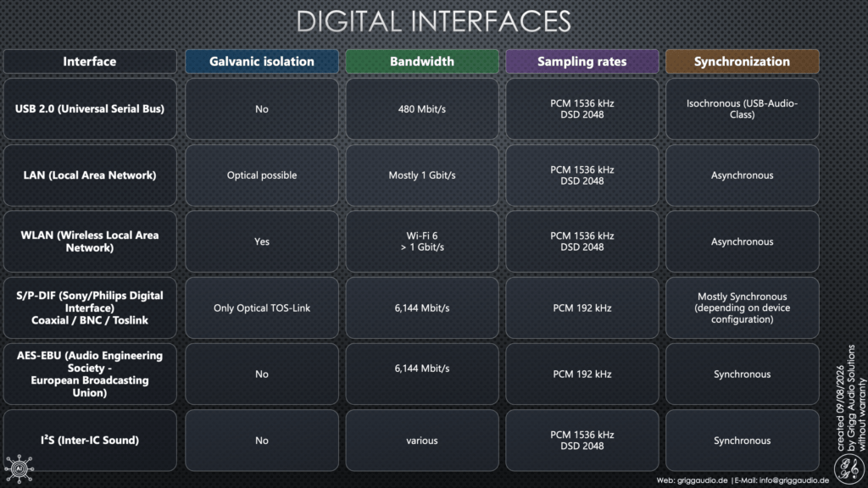The width and height of the screenshot is (868, 488).
Task: Click the I²S 'PCM 1536 kHz DSD 2048' cell
Action: pos(581,441)
